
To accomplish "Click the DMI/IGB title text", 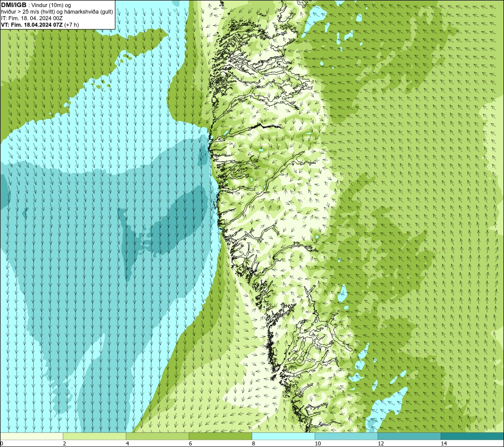I will tap(14, 5).
